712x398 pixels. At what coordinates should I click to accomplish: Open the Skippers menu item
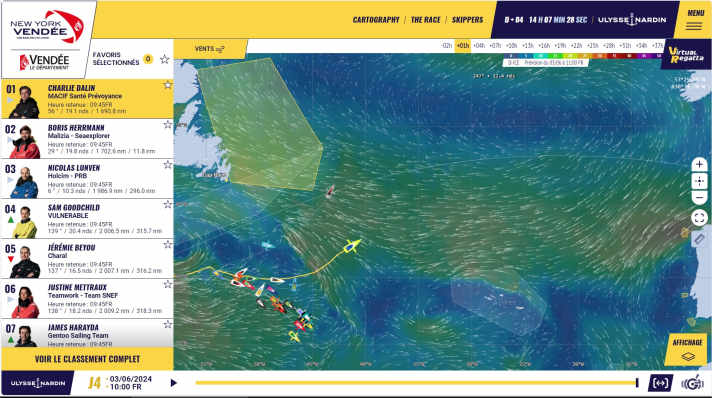pyautogui.click(x=467, y=20)
